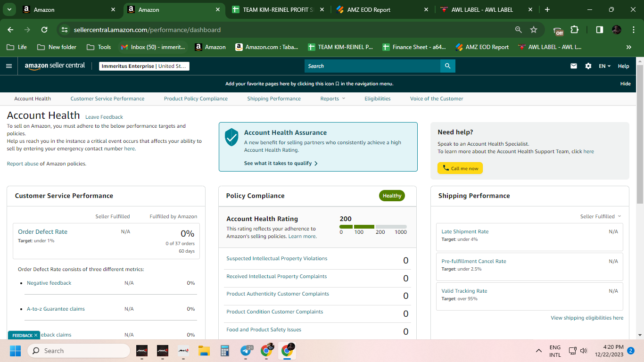The height and width of the screenshot is (362, 644).
Task: Open the Seller Central mail messages icon
Action: 574,66
